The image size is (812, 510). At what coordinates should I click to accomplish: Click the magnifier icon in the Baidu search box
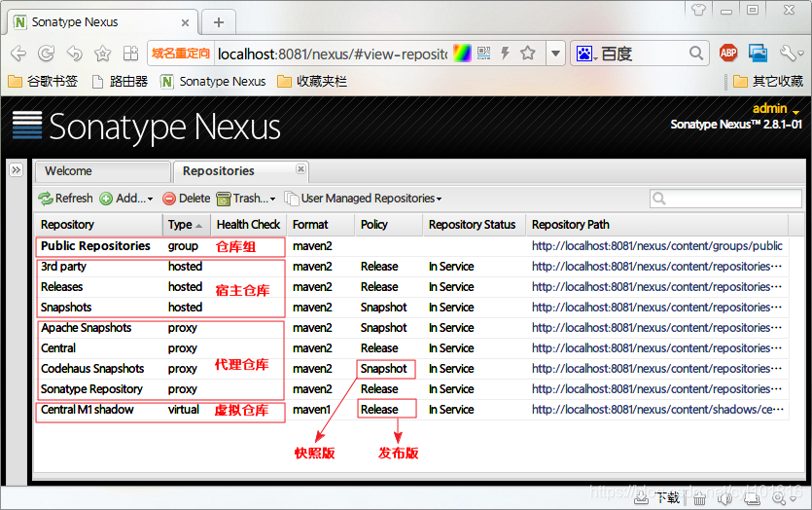tap(696, 53)
